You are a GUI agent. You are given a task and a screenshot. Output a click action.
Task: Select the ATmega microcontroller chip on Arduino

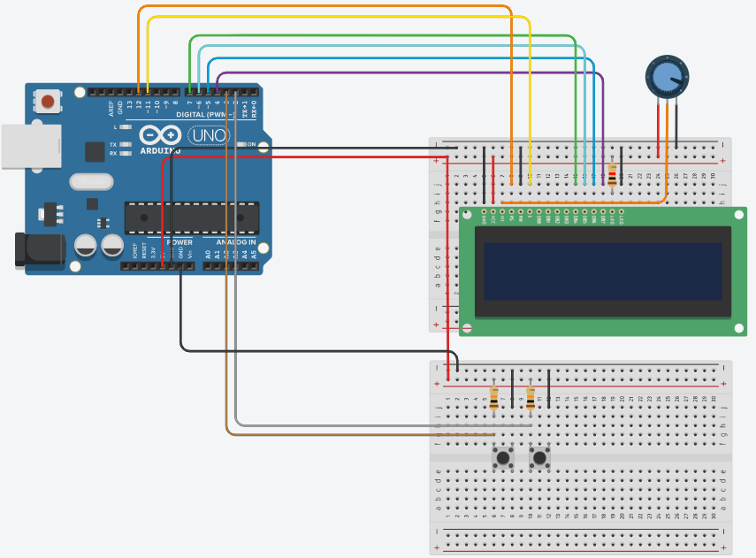pos(192,218)
